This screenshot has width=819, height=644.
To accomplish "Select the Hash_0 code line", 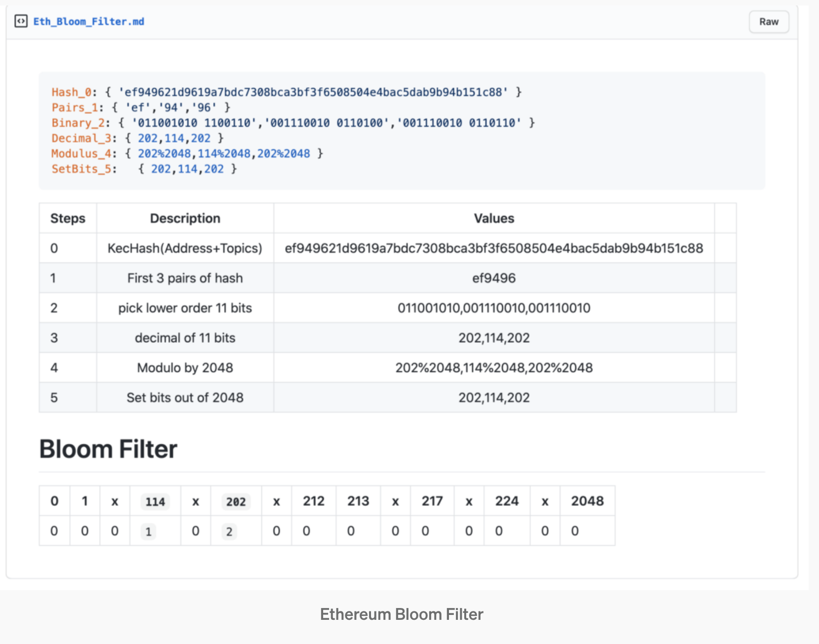I will 287,92.
